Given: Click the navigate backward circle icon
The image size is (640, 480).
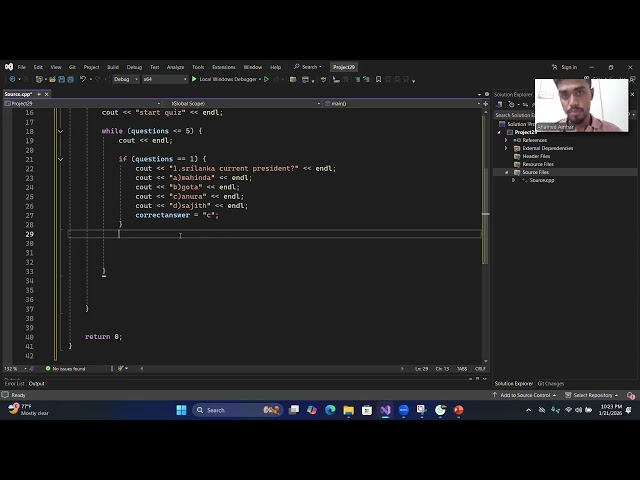Looking at the screenshot, I should pos(12,79).
